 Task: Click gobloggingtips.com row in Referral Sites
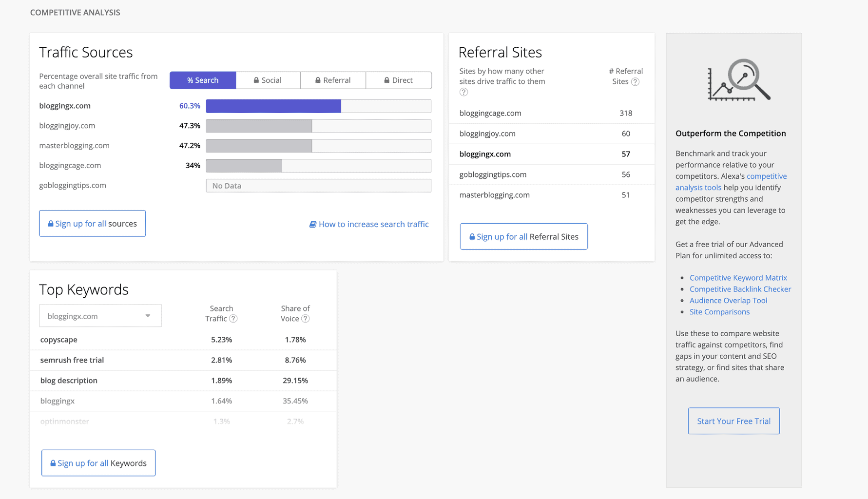tap(552, 174)
